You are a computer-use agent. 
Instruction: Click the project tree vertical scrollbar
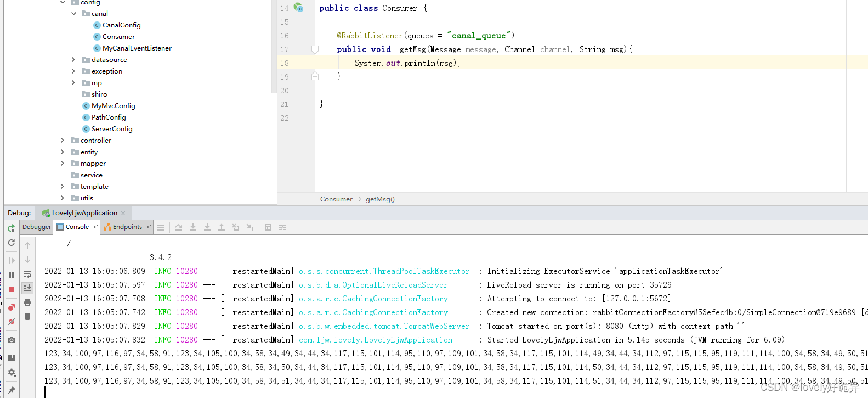point(274,47)
